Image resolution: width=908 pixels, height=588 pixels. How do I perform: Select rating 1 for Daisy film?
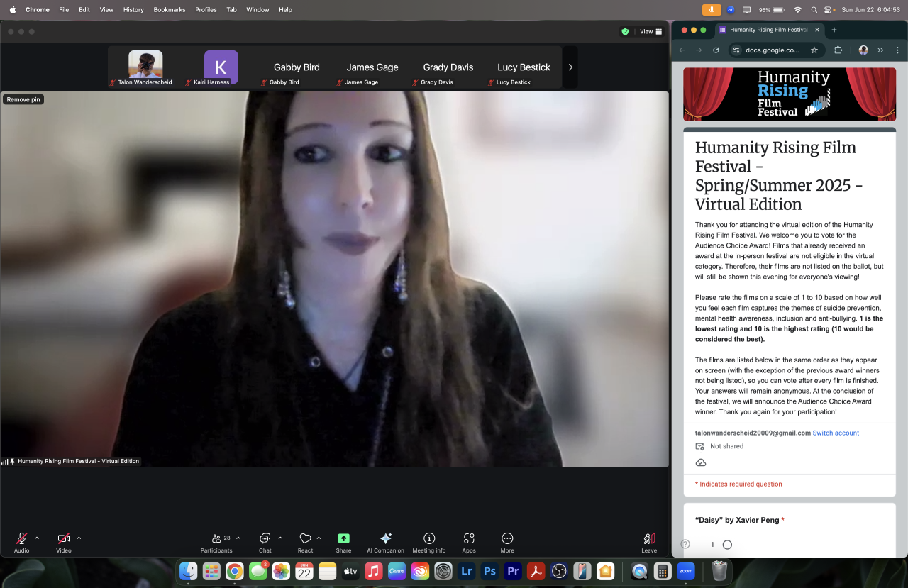(727, 545)
